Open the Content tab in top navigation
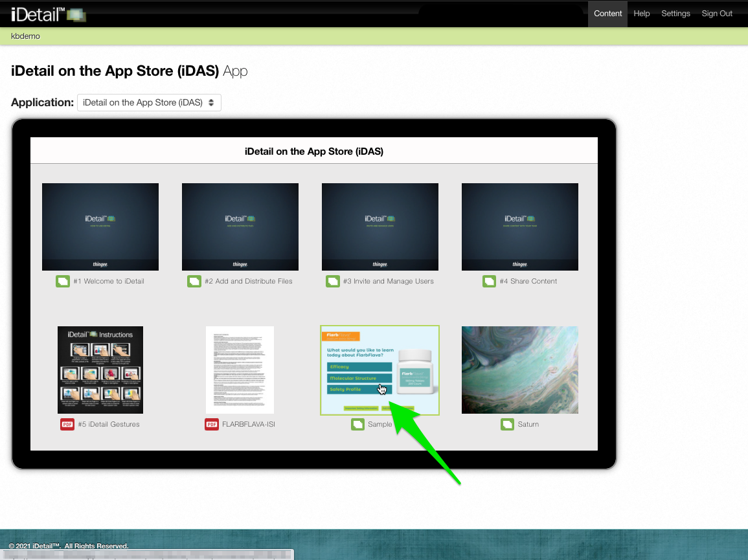Viewport: 748px width, 560px height. [x=607, y=14]
